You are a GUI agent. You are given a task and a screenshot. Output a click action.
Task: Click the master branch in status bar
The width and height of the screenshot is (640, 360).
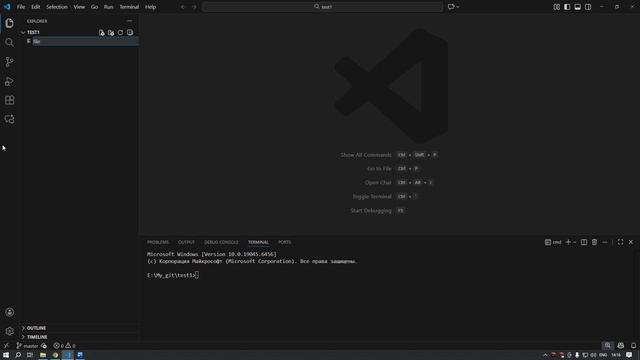coord(27,346)
